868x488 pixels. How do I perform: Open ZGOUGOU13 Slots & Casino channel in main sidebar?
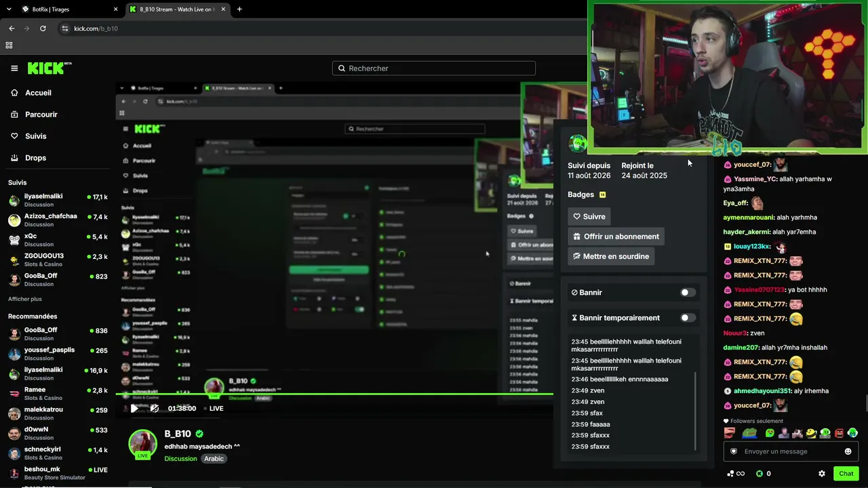[x=58, y=260]
